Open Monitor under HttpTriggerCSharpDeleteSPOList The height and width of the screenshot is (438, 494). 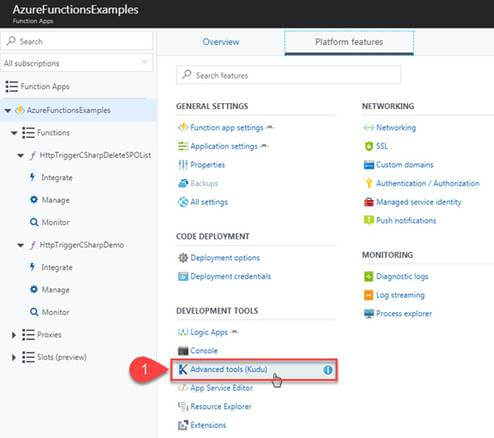55,222
